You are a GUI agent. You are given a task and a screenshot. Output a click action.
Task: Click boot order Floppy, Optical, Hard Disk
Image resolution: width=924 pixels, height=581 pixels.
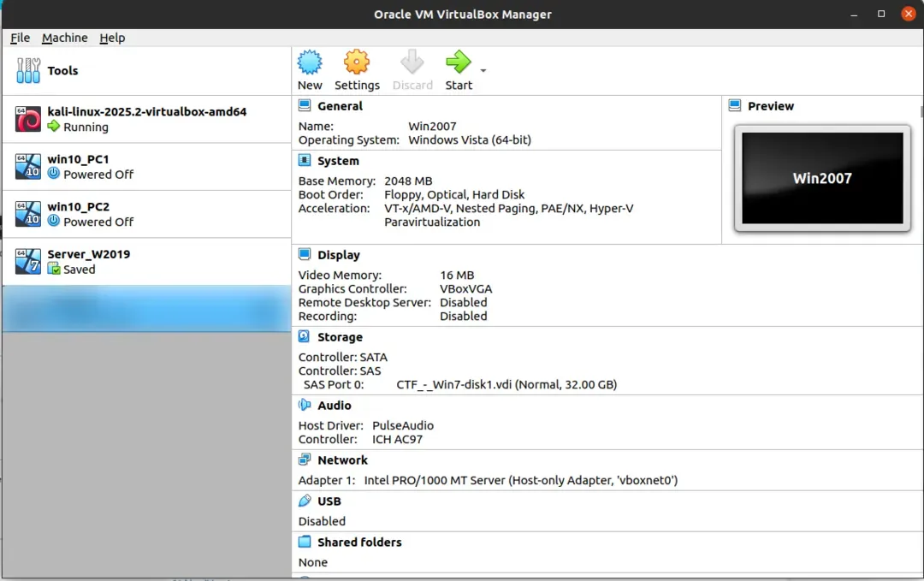pyautogui.click(x=454, y=194)
